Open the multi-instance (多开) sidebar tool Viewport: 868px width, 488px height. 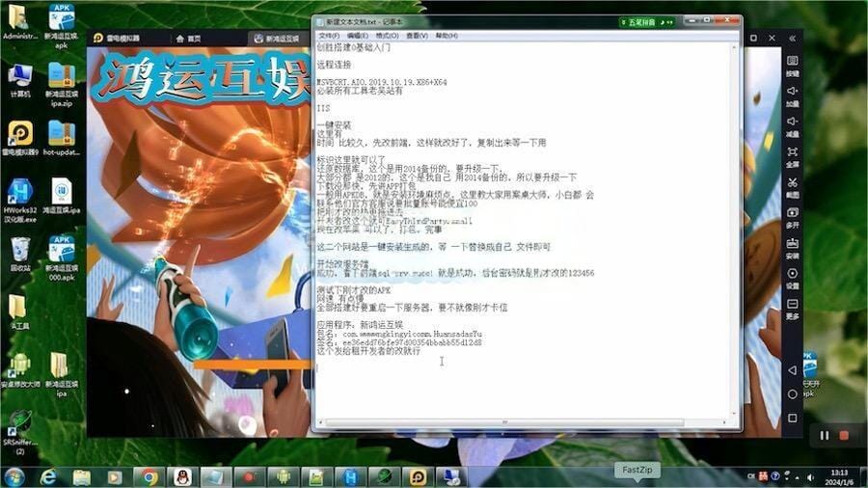pyautogui.click(x=792, y=218)
